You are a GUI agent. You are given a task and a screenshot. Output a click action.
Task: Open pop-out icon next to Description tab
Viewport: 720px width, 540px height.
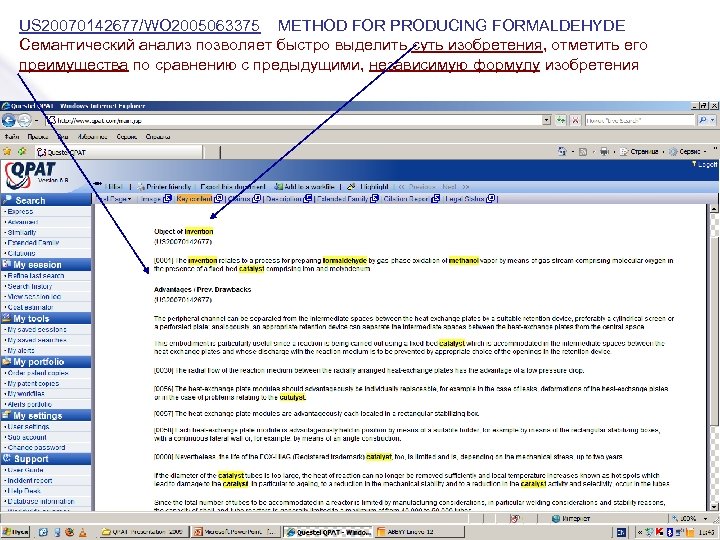pos(308,198)
